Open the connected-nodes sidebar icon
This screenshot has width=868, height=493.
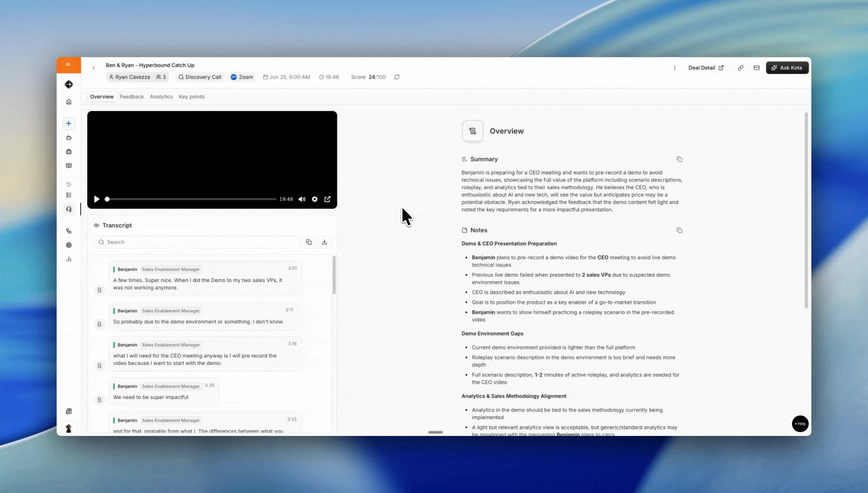[x=69, y=231]
